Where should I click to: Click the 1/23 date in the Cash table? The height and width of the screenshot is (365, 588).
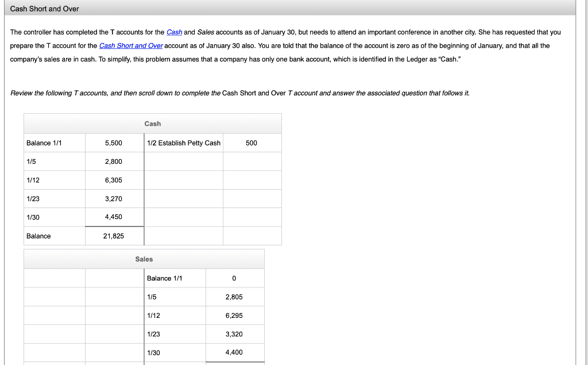click(33, 199)
